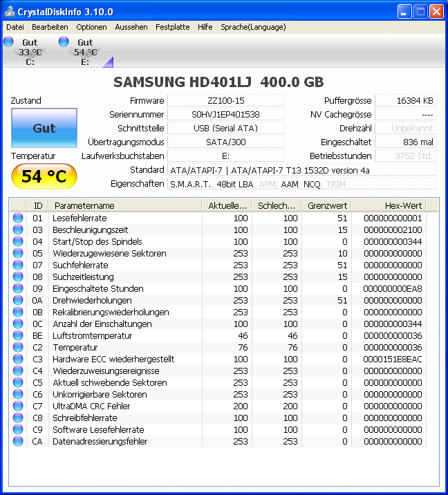Image resolution: width=448 pixels, height=495 pixels.
Task: Click status orb of Wiederzuweisungsereignisse row
Action: 18,371
